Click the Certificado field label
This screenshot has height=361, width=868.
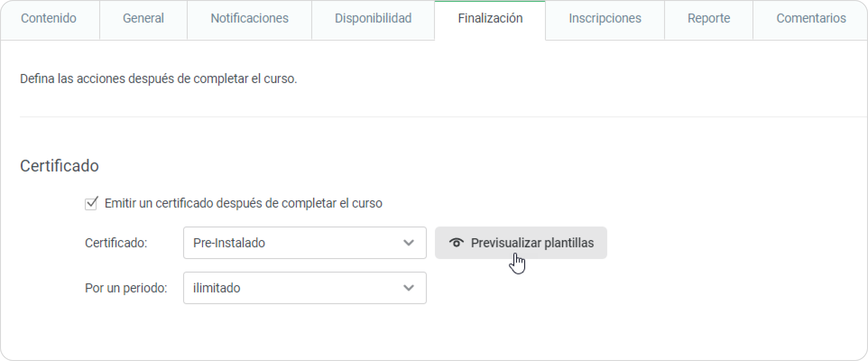click(116, 243)
